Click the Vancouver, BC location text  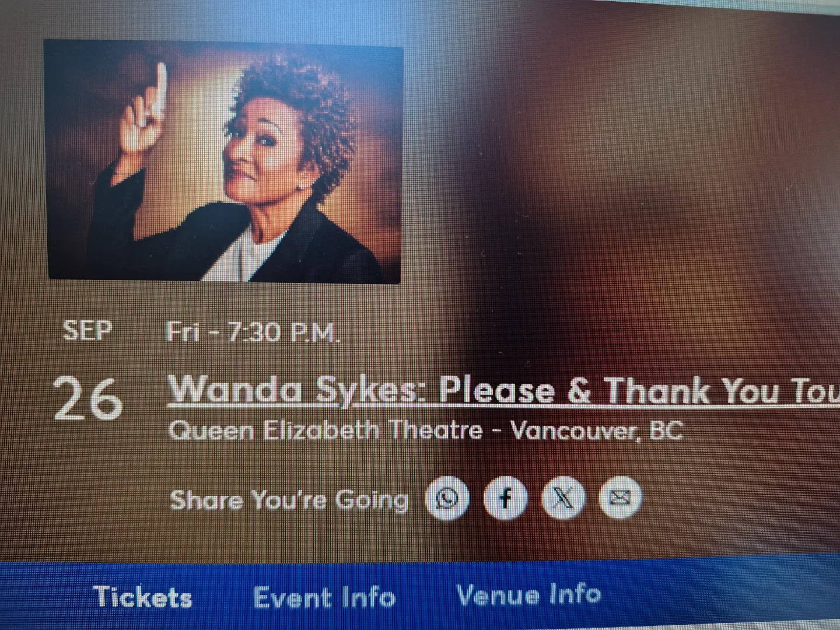click(x=597, y=430)
